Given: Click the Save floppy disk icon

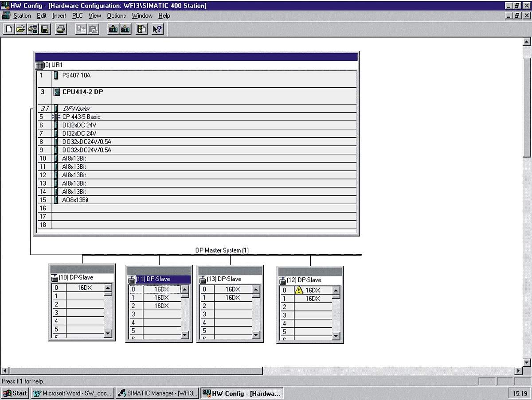Looking at the screenshot, I should [44, 29].
